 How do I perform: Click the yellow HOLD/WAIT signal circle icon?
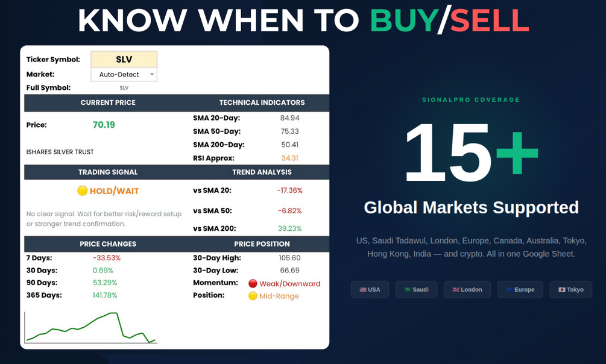(x=83, y=190)
